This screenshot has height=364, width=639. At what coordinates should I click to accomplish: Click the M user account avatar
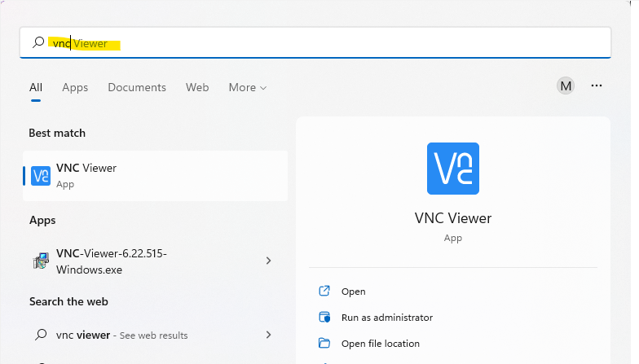(x=566, y=86)
